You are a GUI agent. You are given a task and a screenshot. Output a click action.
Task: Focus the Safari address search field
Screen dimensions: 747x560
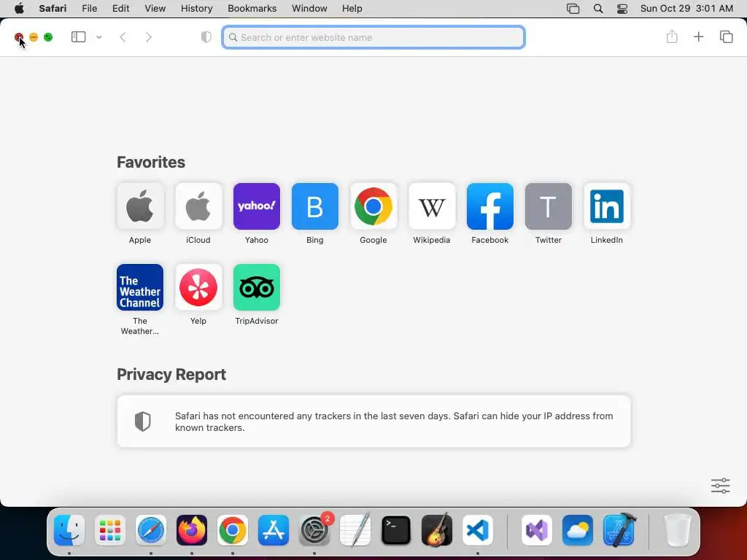[373, 37]
